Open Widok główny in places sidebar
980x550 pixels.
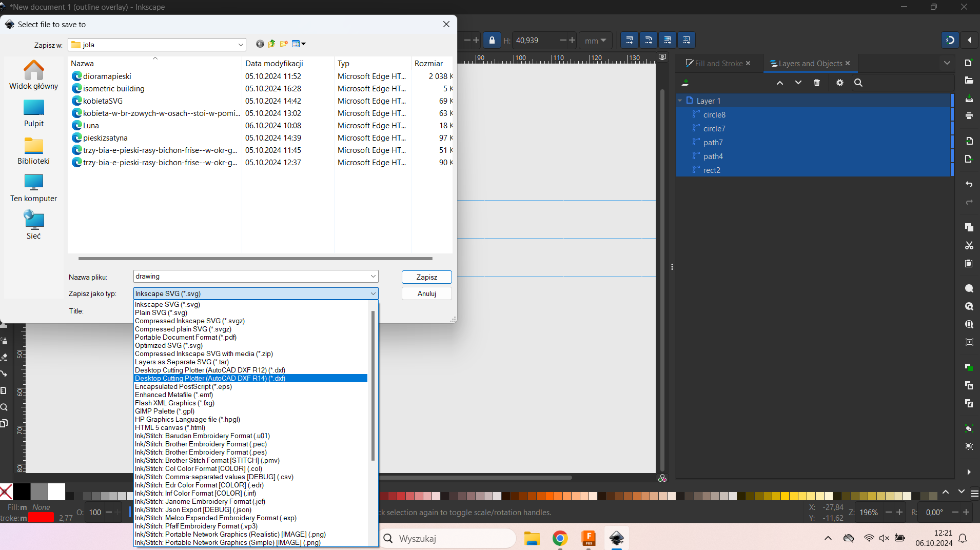tap(34, 75)
